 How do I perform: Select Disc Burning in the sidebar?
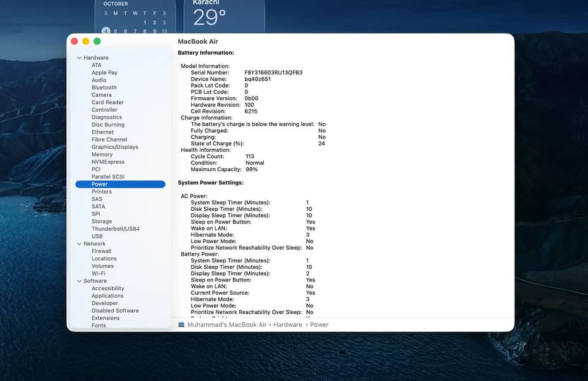click(108, 124)
